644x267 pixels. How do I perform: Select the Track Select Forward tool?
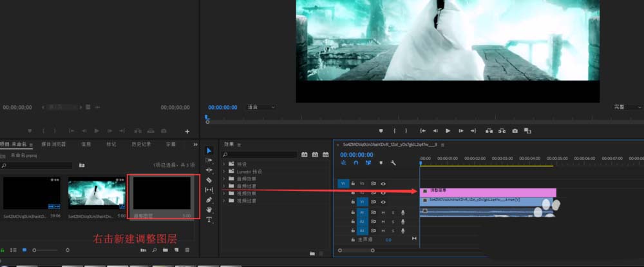209,160
